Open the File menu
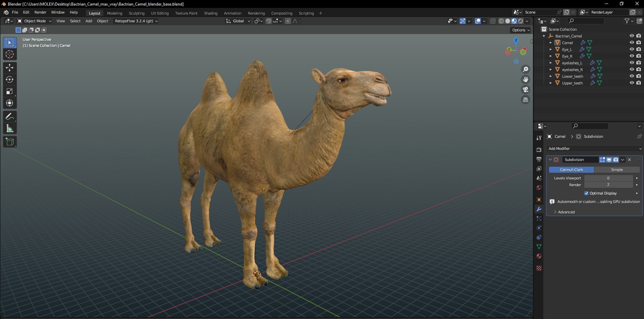This screenshot has width=644, height=319. pos(15,12)
